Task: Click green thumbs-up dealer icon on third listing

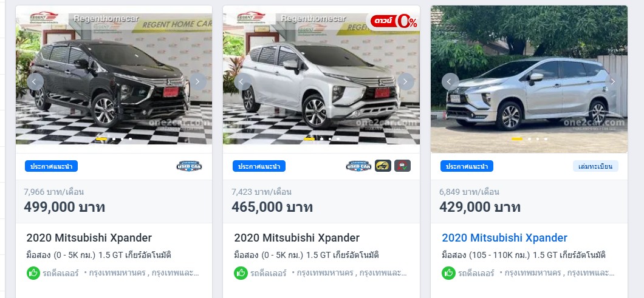Action: tap(448, 273)
